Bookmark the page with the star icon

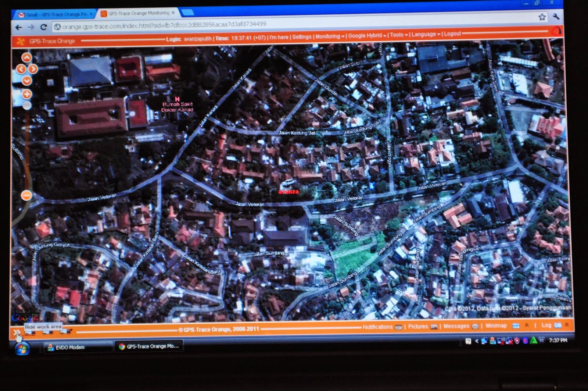coord(542,17)
